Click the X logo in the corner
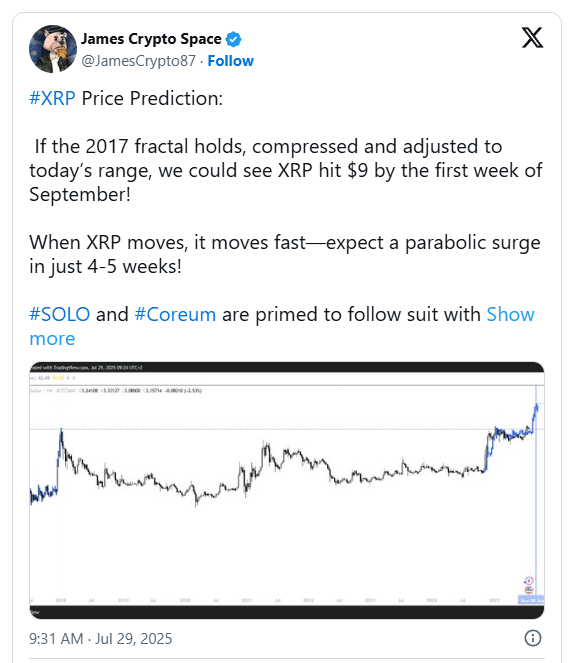 532,38
